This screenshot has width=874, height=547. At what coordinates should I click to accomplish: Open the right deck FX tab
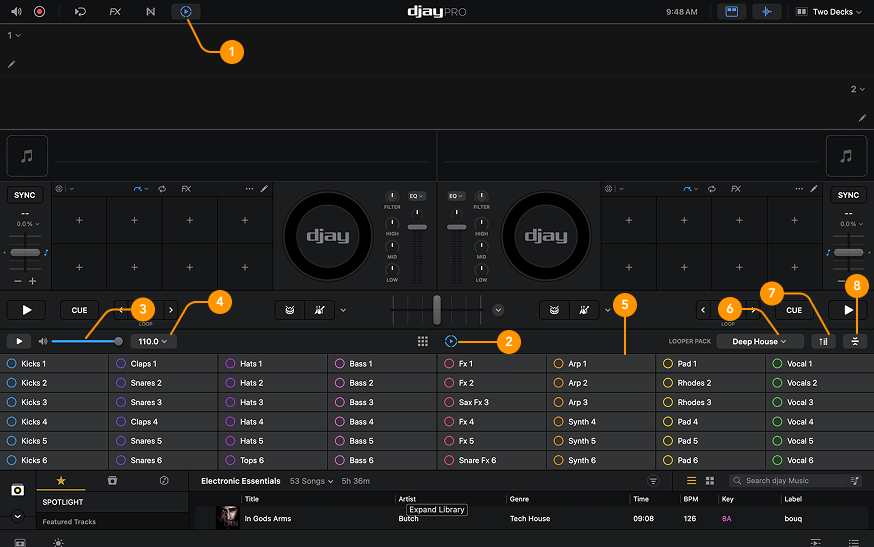click(x=736, y=189)
